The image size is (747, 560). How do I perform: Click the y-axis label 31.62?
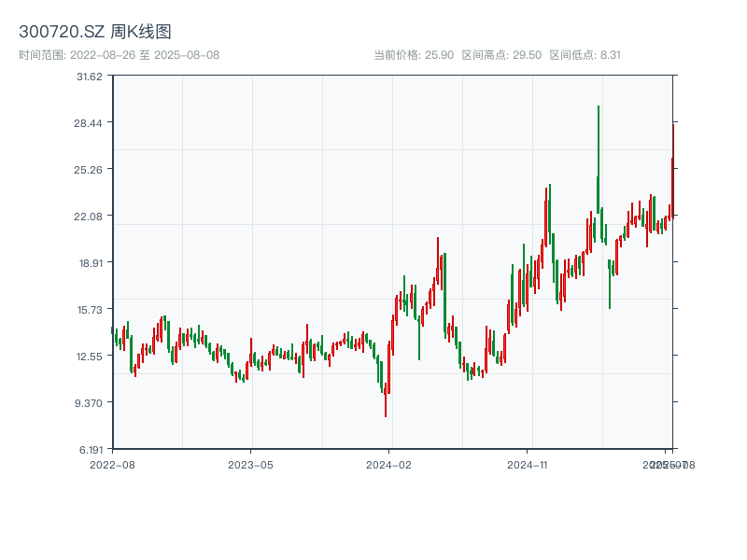[90, 77]
